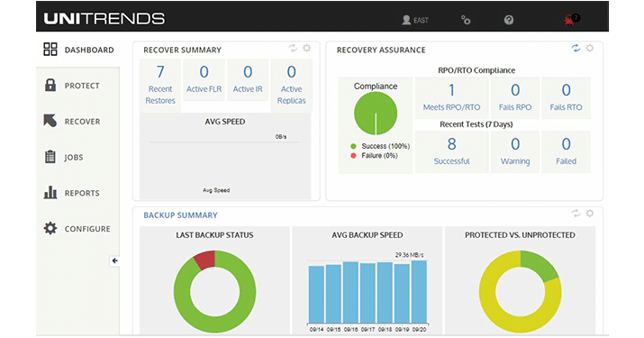
Task: Click red segment of Last Backup Status donut
Action: click(206, 259)
